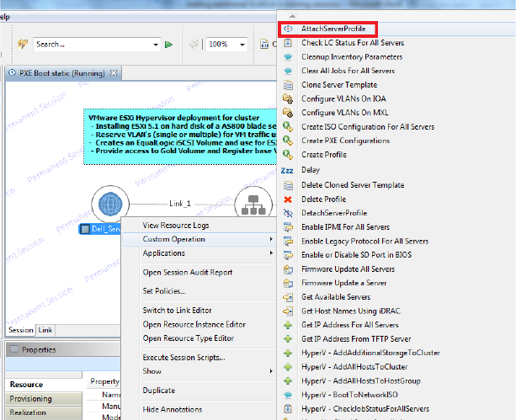This screenshot has height=420, width=516.
Task: Click the Delay Zzz icon
Action: click(288, 170)
